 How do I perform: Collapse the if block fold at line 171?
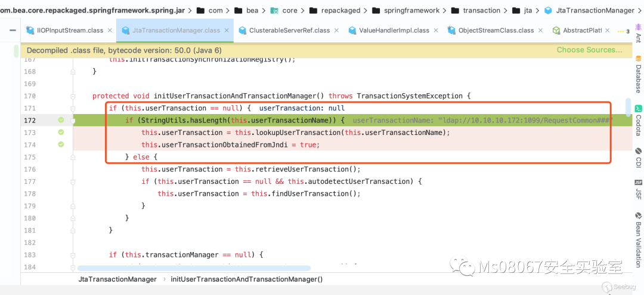(73, 108)
